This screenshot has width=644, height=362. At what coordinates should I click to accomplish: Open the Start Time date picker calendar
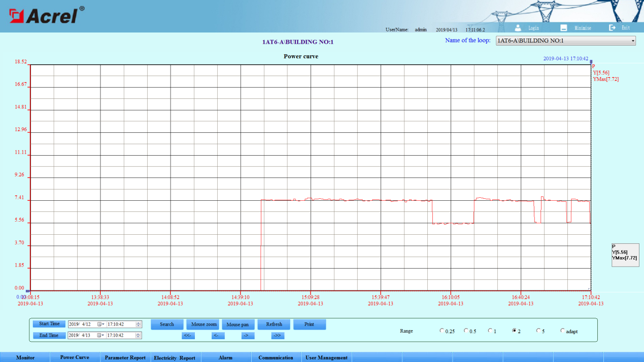click(100, 324)
